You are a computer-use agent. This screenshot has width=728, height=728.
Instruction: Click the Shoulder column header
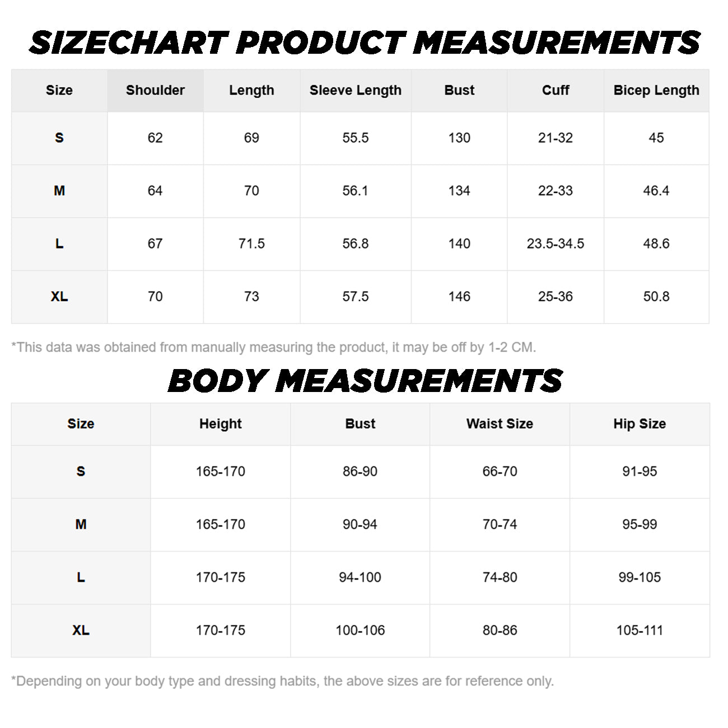click(x=155, y=90)
